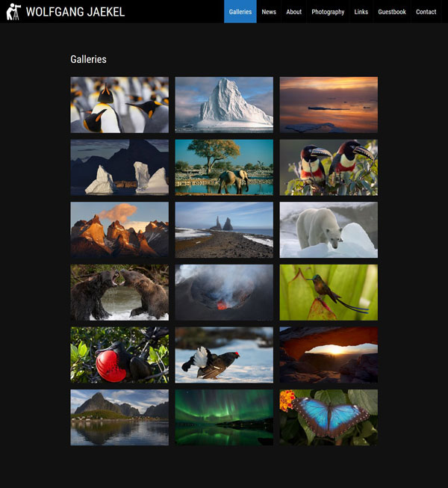The height and width of the screenshot is (488, 448).
Task: Open the pyramid-shaped iceberg gallery thumbnail
Action: pyautogui.click(x=224, y=105)
